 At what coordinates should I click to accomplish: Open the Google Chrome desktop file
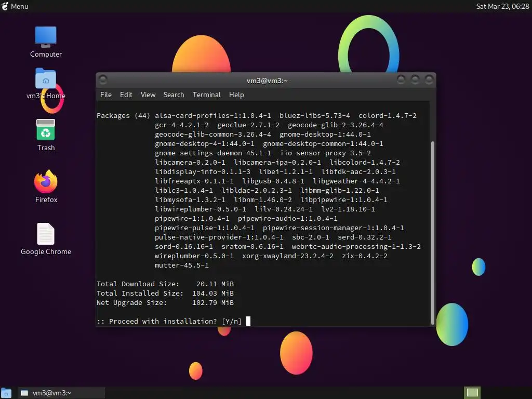46,239
